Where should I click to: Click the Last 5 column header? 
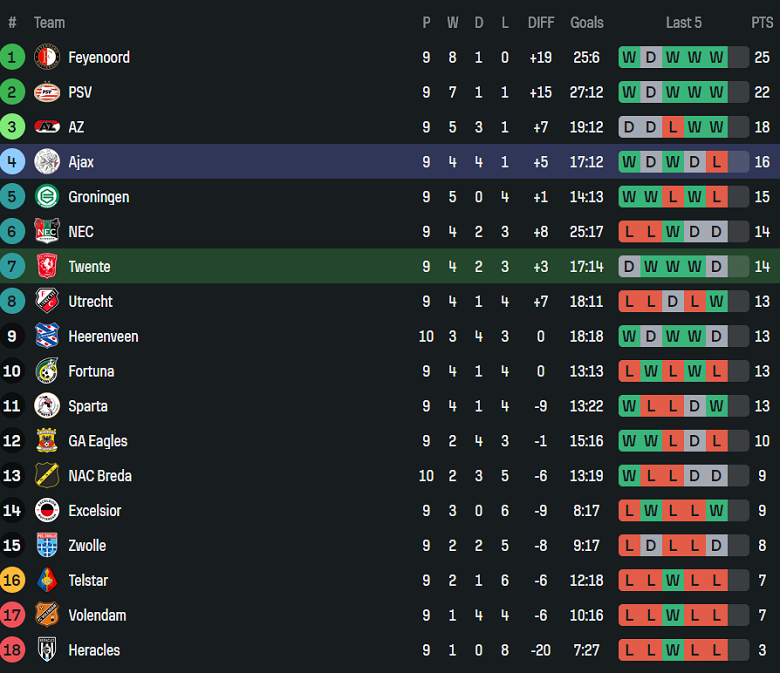coord(684,22)
